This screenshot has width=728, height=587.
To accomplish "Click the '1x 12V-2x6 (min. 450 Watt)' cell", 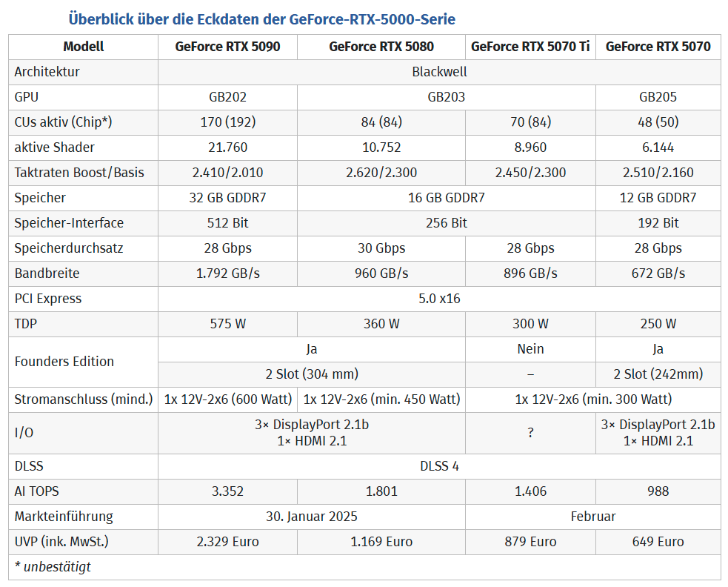I will [381, 399].
